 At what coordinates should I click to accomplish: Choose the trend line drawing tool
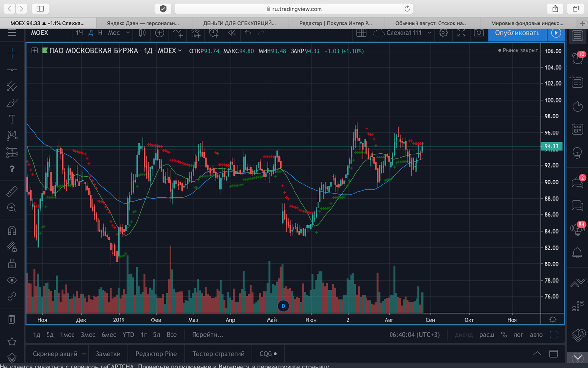click(12, 70)
